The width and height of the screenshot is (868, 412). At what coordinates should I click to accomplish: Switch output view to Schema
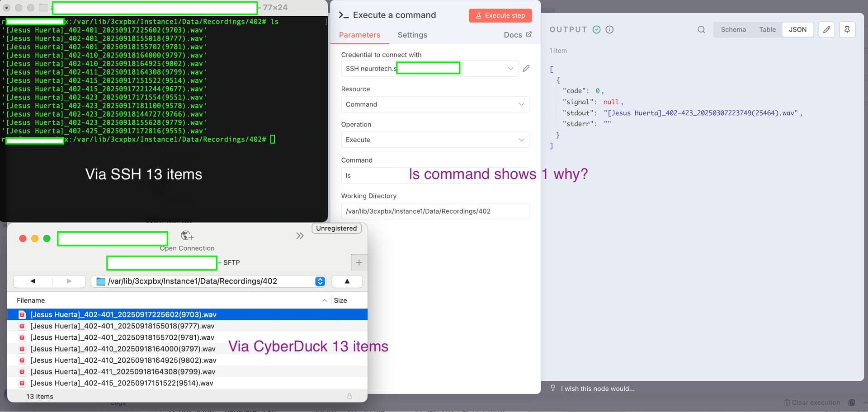click(x=733, y=30)
